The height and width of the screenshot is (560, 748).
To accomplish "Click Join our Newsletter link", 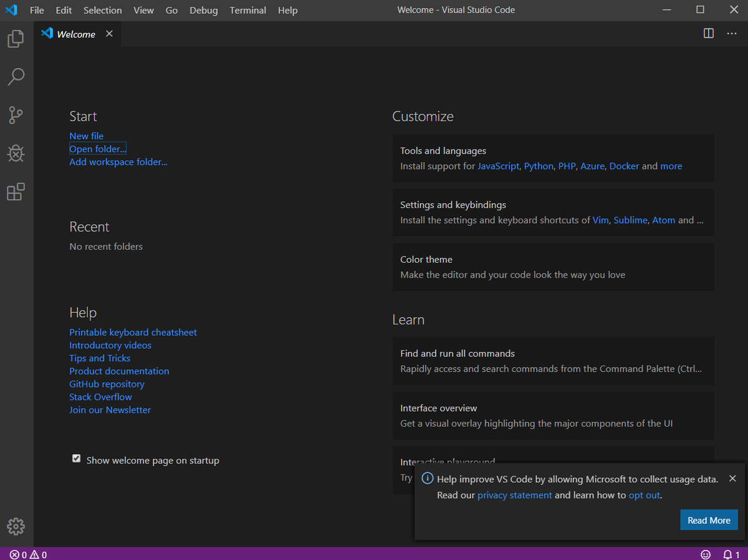I will click(x=110, y=410).
